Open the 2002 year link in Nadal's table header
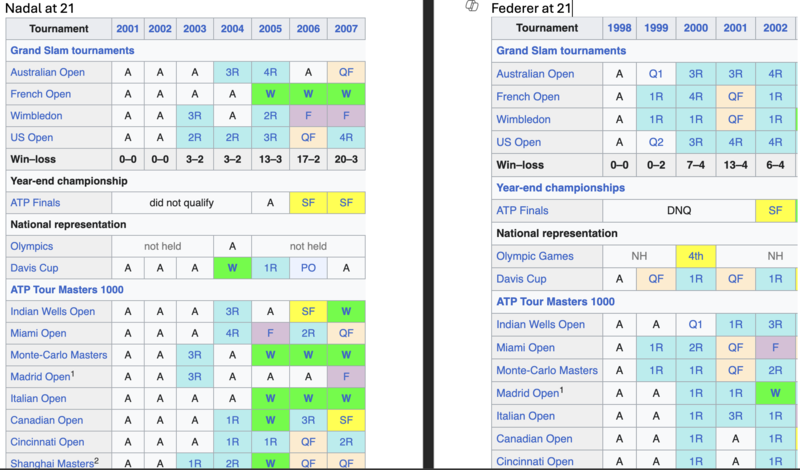The width and height of the screenshot is (800, 470). pos(160,29)
